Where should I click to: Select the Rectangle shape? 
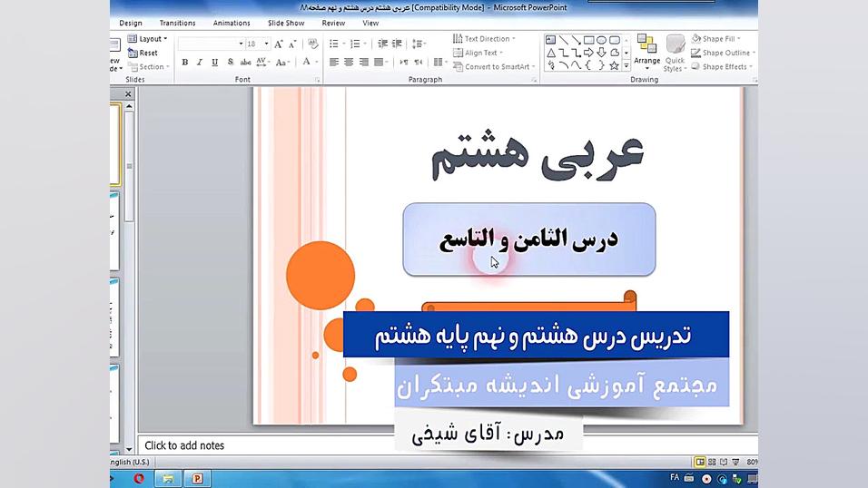(x=589, y=40)
